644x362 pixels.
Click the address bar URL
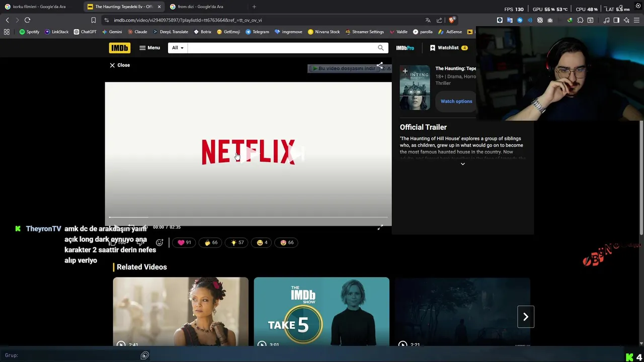(188, 20)
